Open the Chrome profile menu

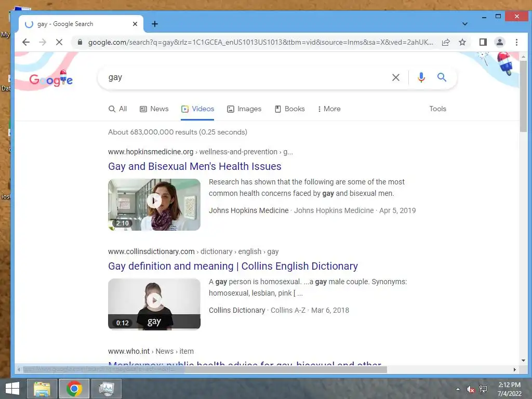[x=500, y=42]
